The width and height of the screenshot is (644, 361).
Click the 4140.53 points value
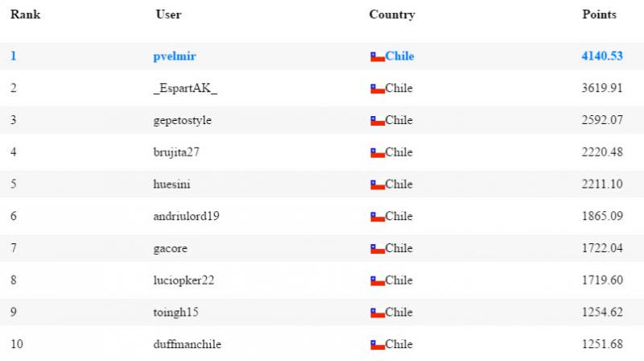click(602, 56)
